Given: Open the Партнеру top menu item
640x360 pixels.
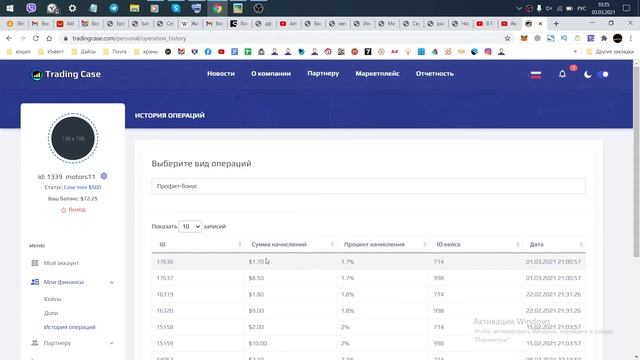Looking at the screenshot, I should tap(323, 73).
